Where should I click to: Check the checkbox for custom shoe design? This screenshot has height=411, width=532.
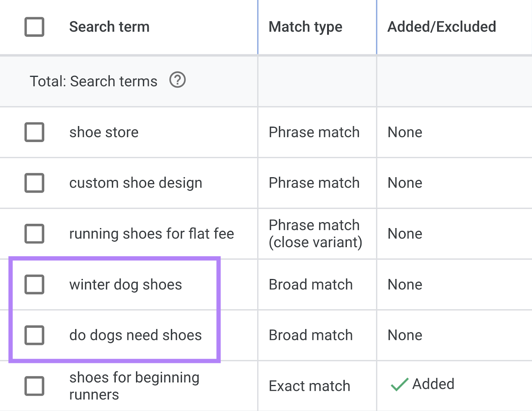click(x=34, y=183)
